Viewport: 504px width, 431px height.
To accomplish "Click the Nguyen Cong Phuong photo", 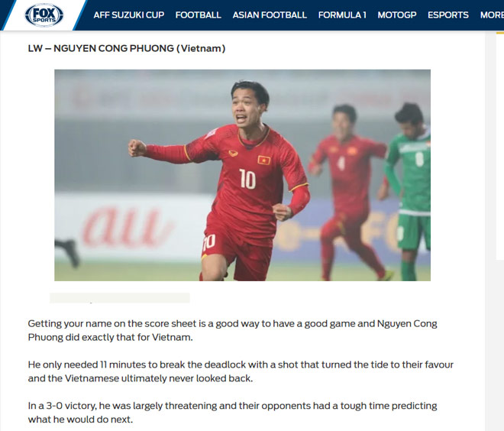I will (242, 175).
